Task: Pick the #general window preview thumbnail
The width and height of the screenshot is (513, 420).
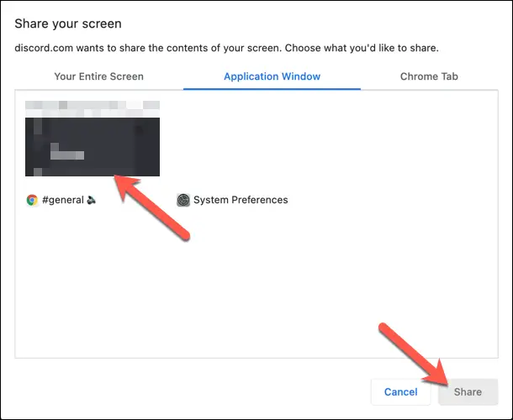Action: coord(93,139)
